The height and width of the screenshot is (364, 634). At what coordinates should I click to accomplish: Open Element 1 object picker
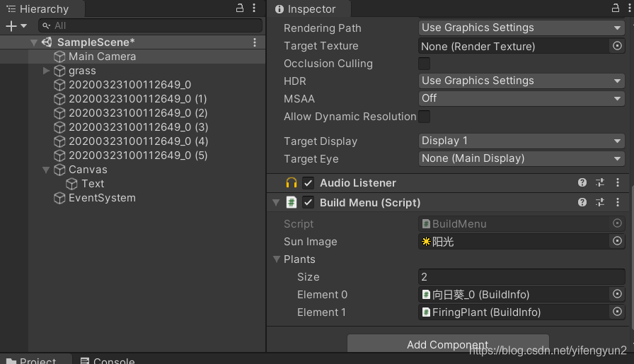(617, 312)
